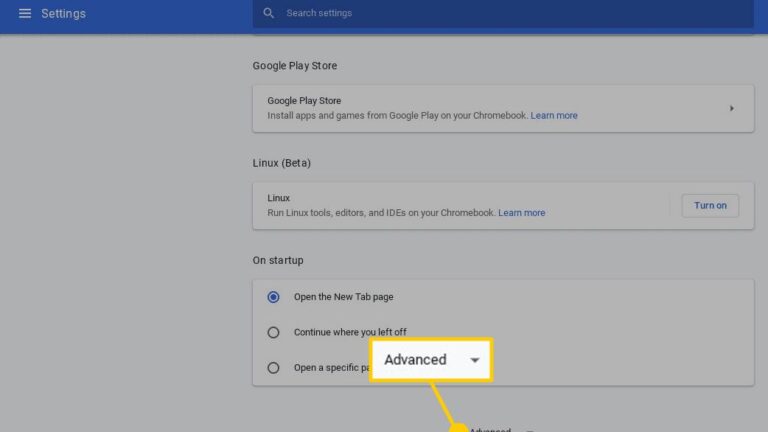Viewport: 768px width, 432px height.
Task: Focus the Search settings field
Action: coord(503,13)
